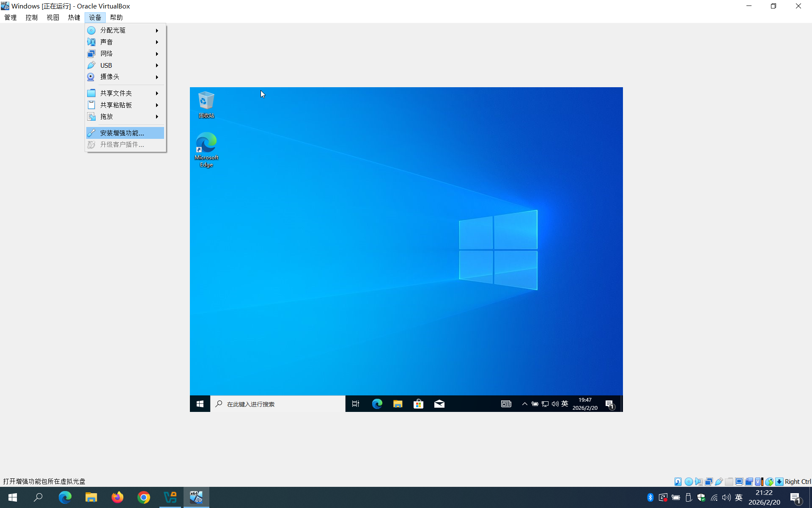Viewport: 812px width, 508px height.
Task: Click the hard disk activity status icon
Action: 678,482
